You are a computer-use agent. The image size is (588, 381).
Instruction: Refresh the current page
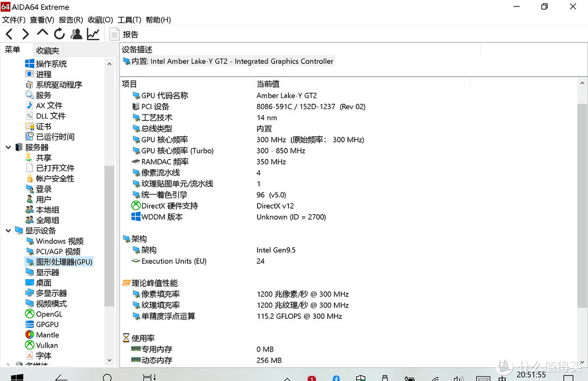pyautogui.click(x=59, y=34)
